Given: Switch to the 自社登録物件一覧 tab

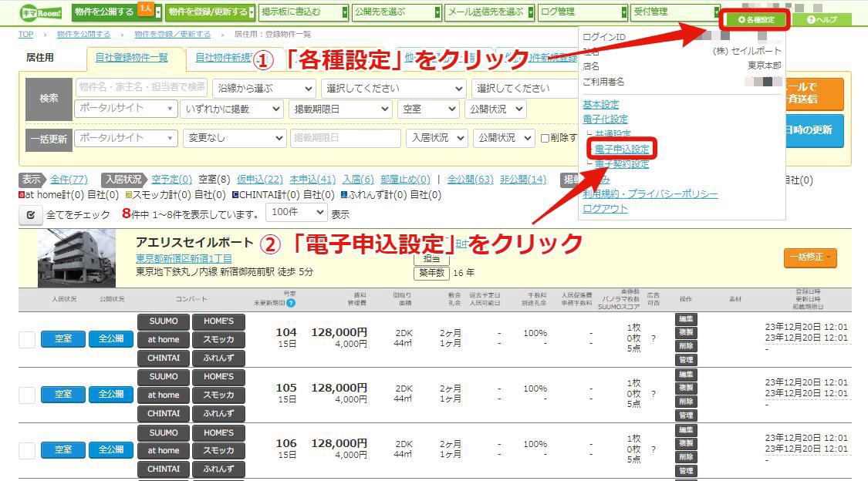Looking at the screenshot, I should point(131,58).
